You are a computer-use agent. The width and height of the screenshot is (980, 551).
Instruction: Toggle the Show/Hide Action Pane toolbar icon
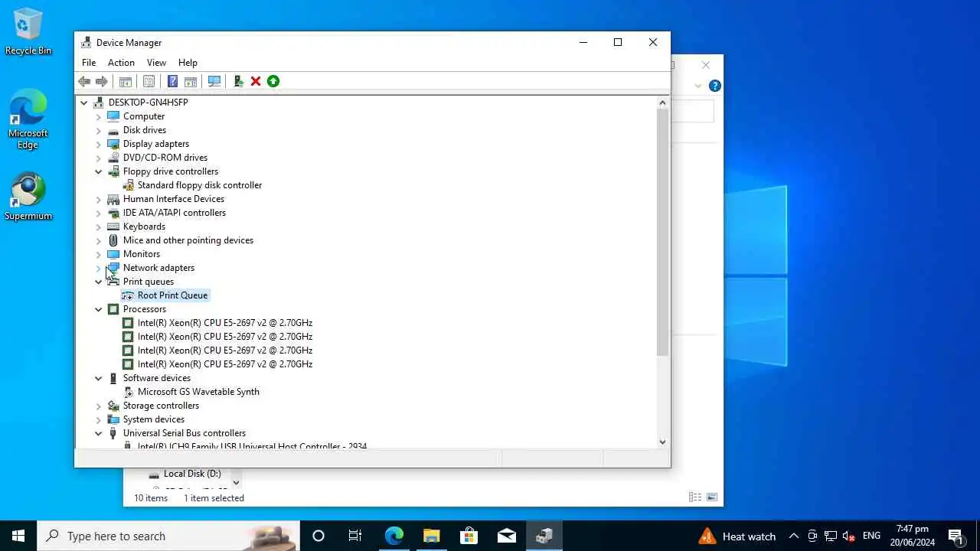[x=191, y=81]
